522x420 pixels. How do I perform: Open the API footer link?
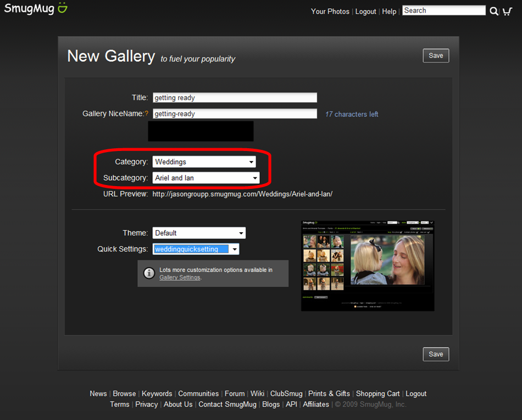pos(291,405)
